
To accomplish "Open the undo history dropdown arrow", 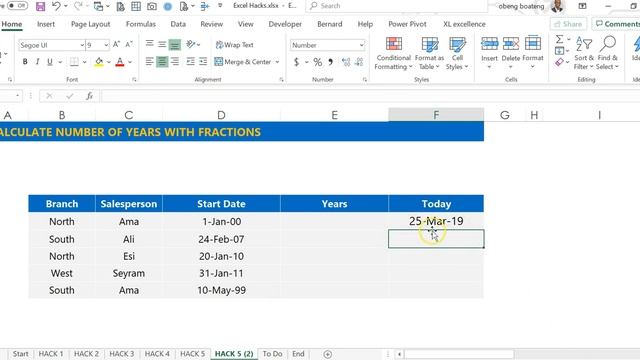I will pos(65,6).
